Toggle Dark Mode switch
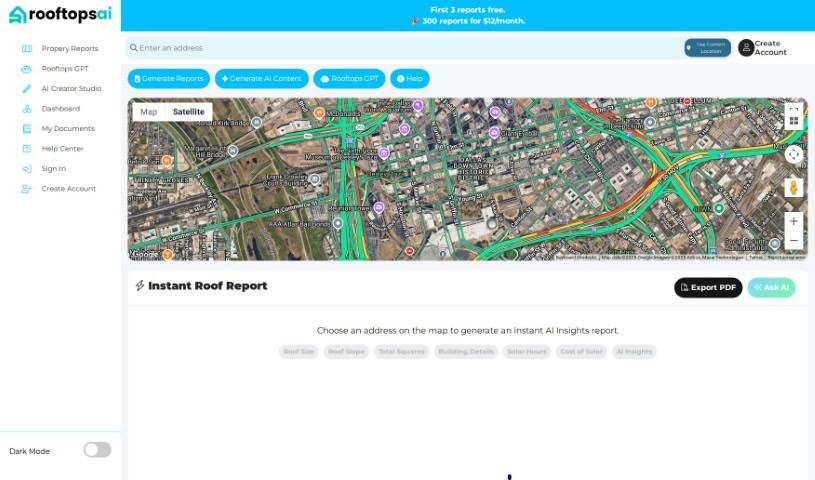The height and width of the screenshot is (480, 815). (97, 450)
